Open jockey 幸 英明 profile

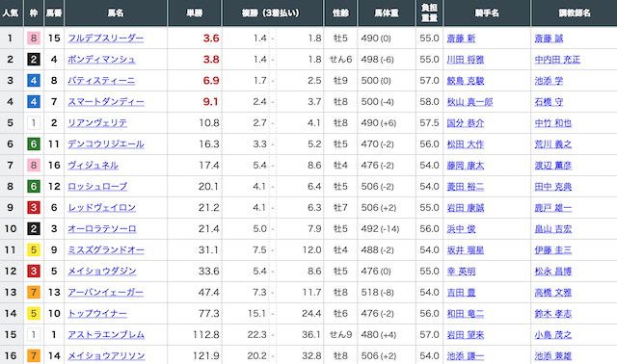(x=461, y=272)
